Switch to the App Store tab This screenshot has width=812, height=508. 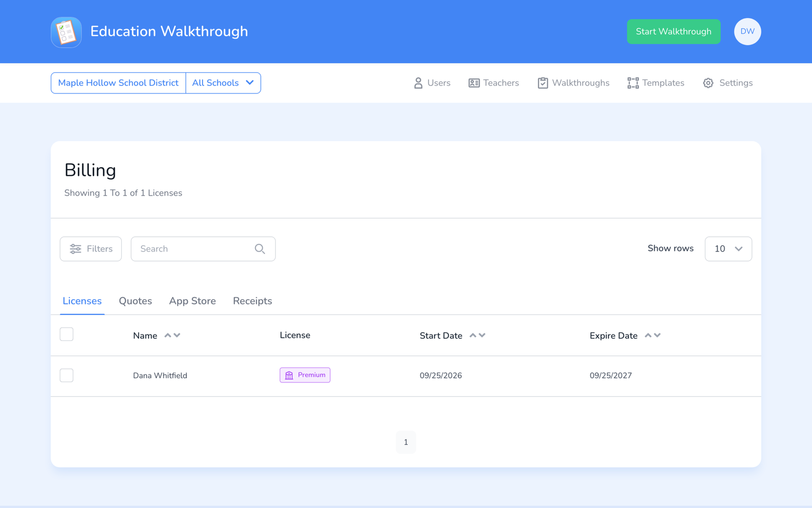(192, 301)
